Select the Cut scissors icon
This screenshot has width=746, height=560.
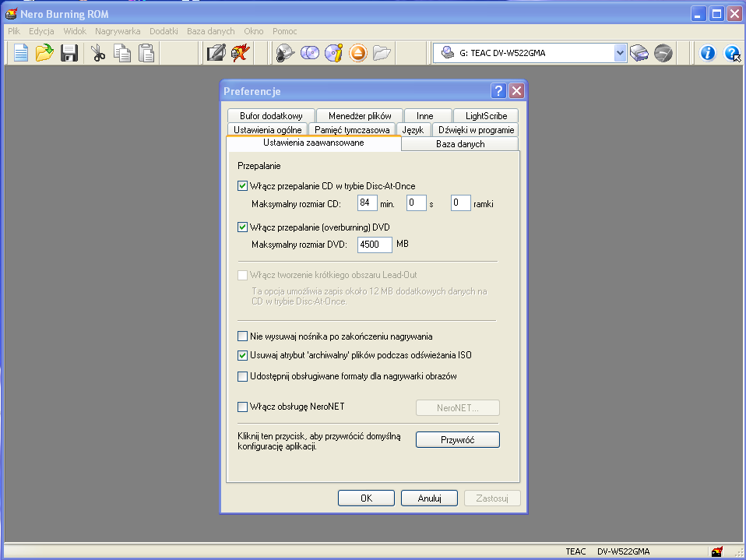point(98,53)
